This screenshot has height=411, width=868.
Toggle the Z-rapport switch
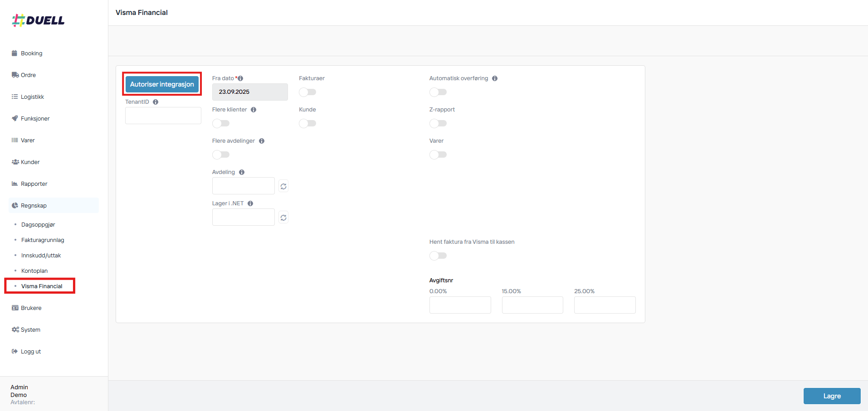[x=438, y=123]
